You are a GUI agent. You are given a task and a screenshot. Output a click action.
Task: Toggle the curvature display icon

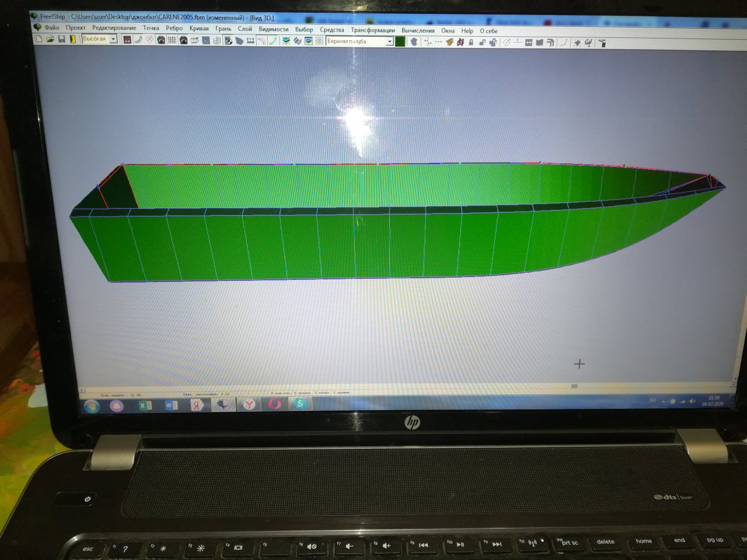[273, 41]
